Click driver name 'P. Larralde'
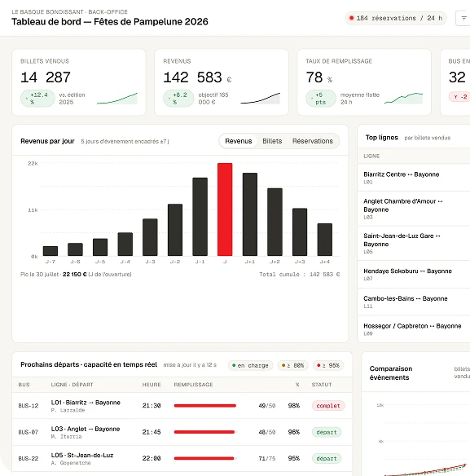470x476 pixels. tap(68, 410)
